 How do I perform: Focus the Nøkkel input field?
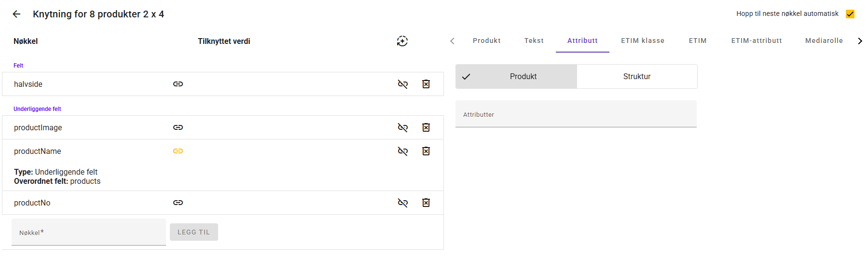pyautogui.click(x=89, y=233)
